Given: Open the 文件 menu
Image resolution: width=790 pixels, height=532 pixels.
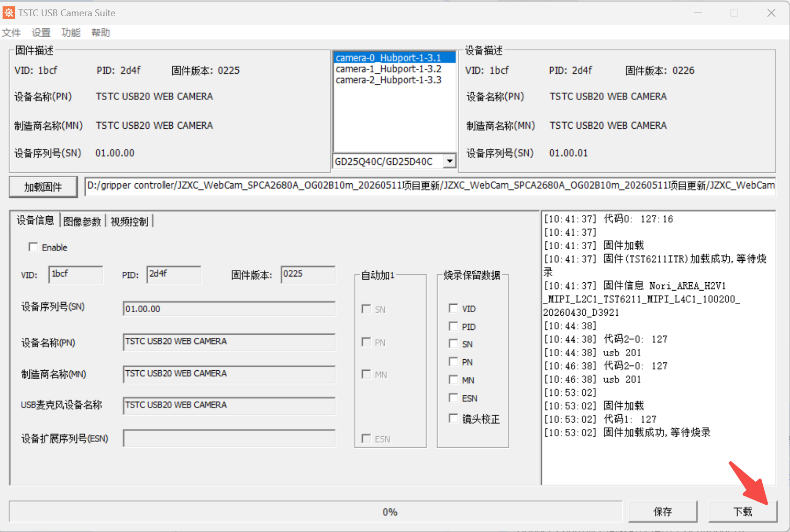Looking at the screenshot, I should coord(12,33).
